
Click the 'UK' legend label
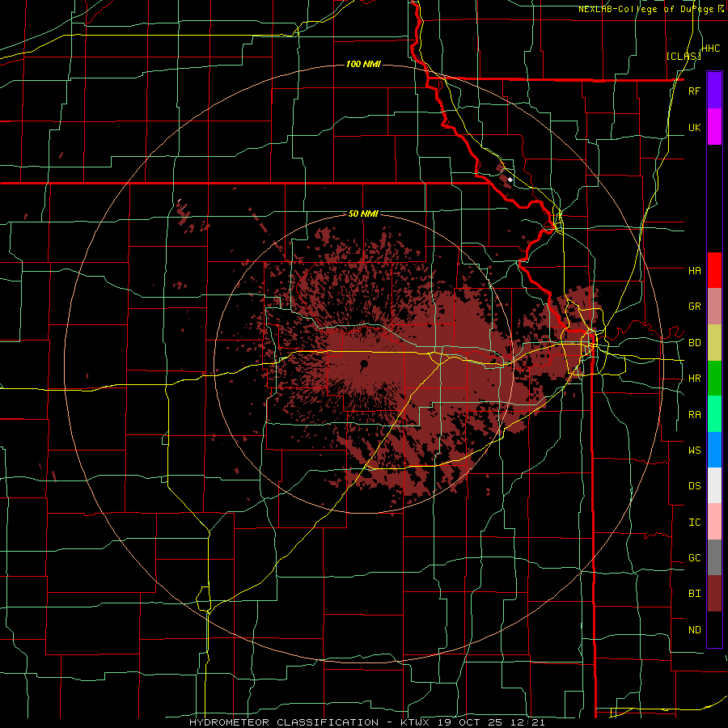tap(694, 127)
